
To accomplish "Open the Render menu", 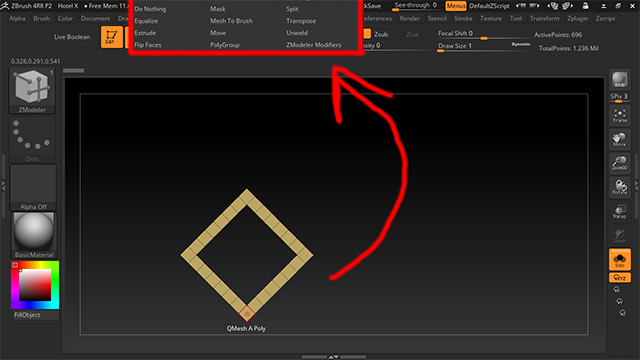I will click(x=410, y=18).
